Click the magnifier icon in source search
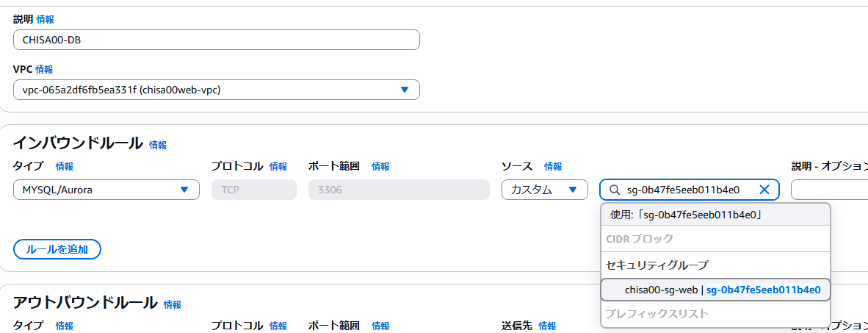 (614, 190)
